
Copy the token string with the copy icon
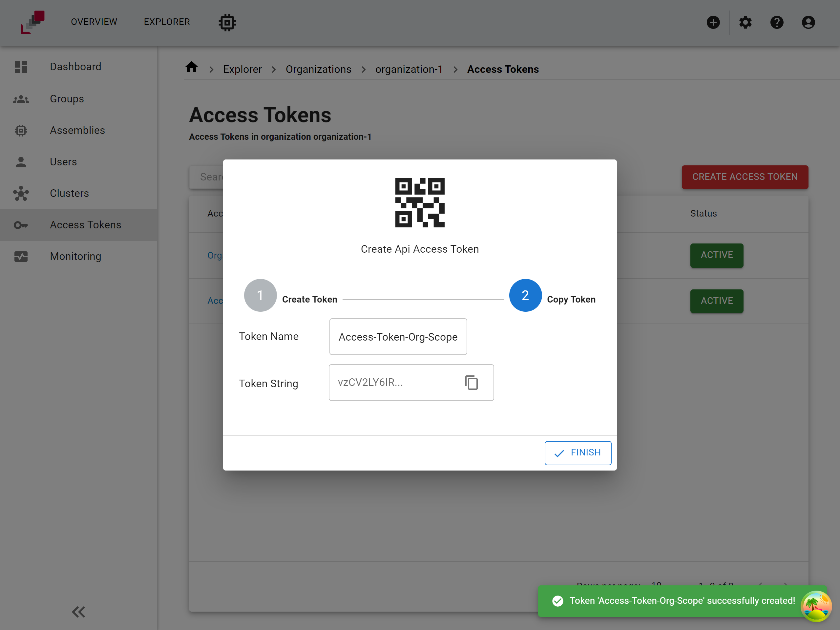pyautogui.click(x=471, y=382)
